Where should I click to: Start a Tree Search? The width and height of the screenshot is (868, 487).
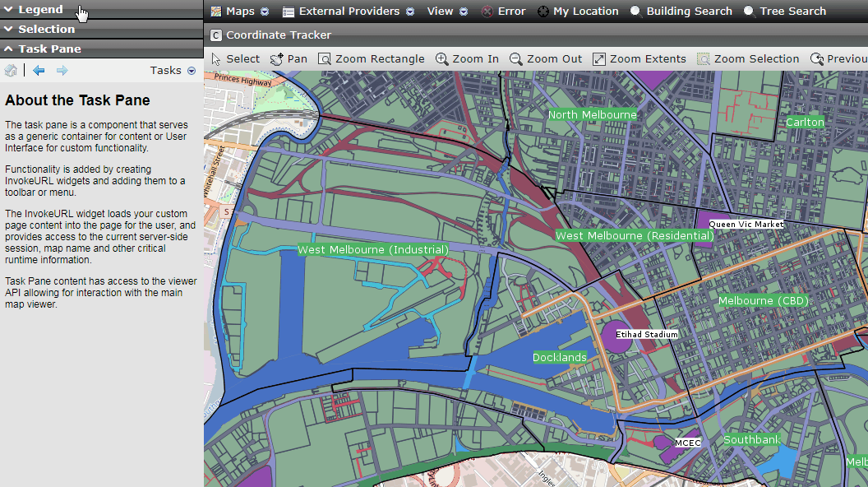tap(786, 12)
